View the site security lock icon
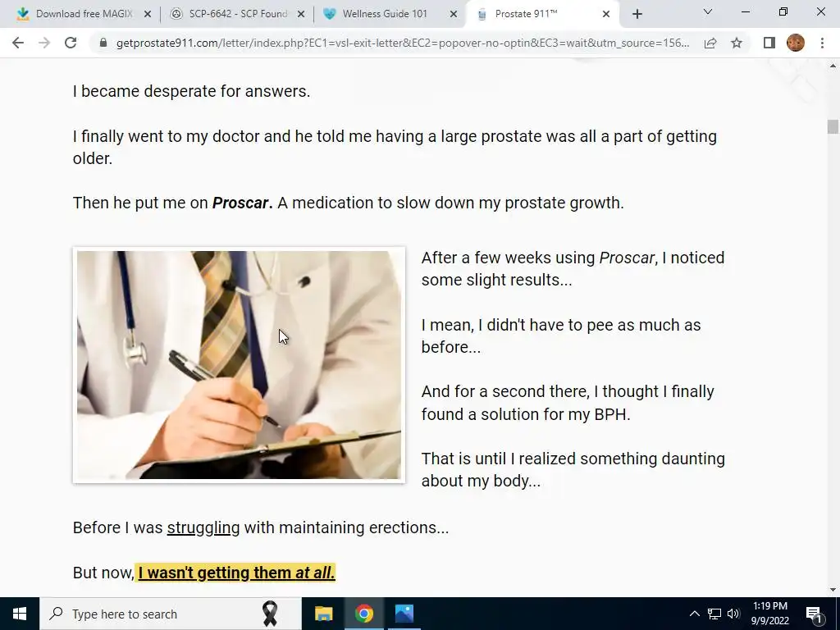The height and width of the screenshot is (630, 840). click(103, 43)
